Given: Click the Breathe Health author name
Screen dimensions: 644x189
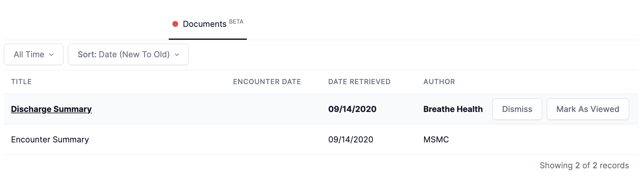Looking at the screenshot, I should tap(453, 109).
